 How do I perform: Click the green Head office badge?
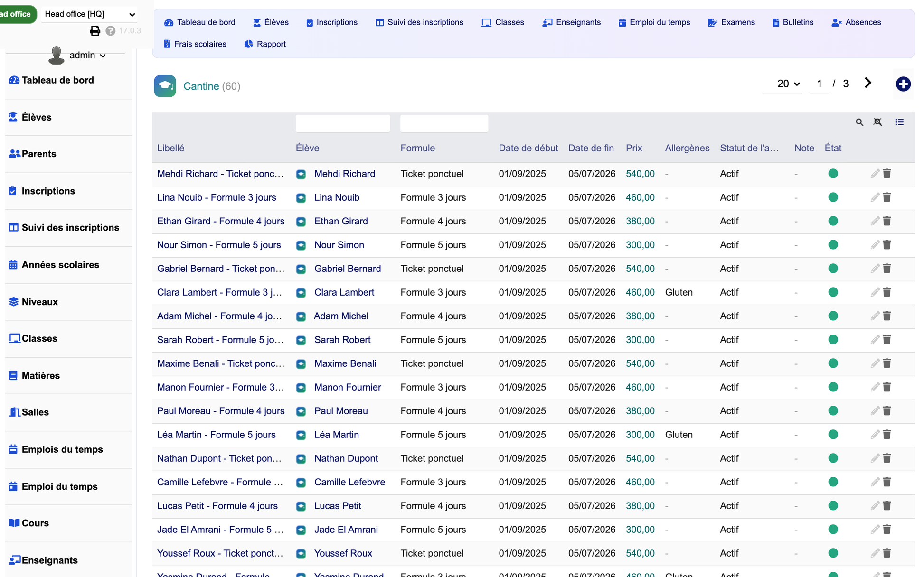pos(18,14)
